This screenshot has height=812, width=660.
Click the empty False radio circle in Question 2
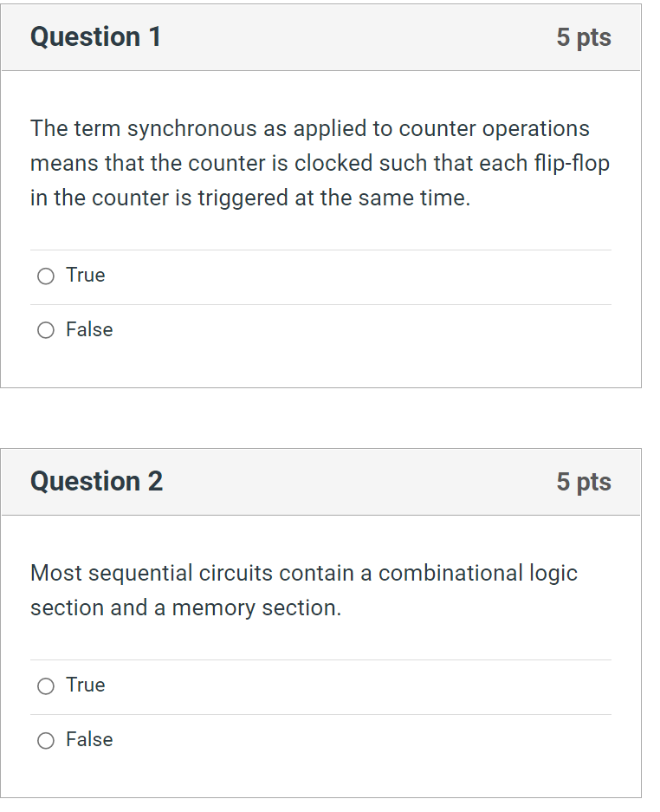45,740
